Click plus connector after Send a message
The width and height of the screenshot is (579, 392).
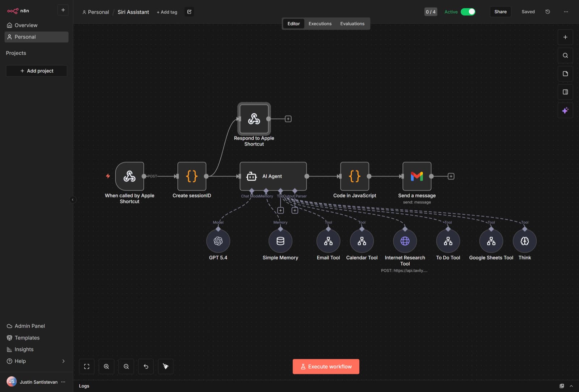[451, 176]
